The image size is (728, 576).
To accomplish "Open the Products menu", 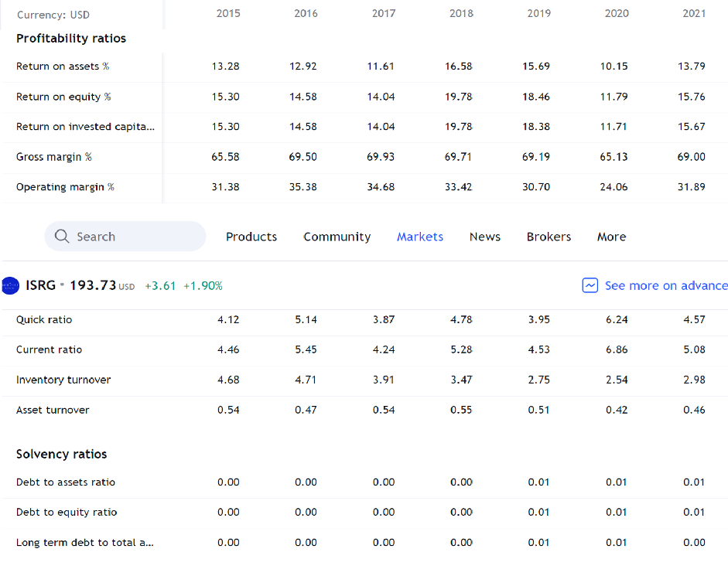I will [251, 237].
